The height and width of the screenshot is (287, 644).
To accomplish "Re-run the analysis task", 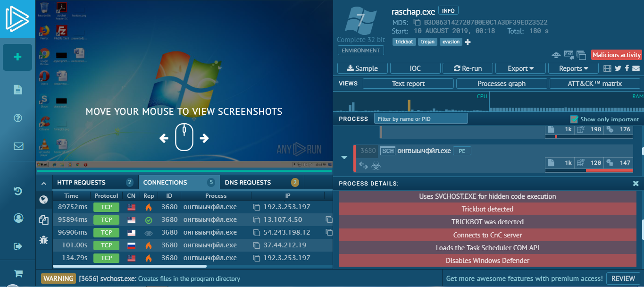I will [x=468, y=68].
